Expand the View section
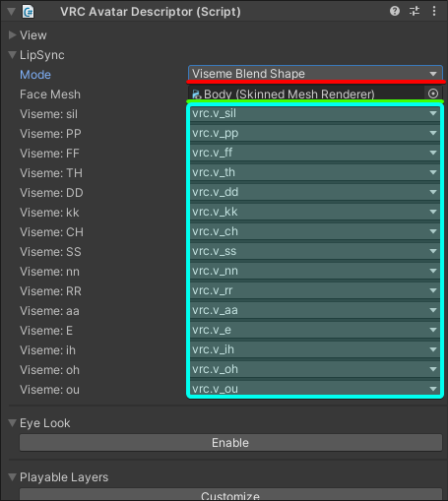 [12, 34]
